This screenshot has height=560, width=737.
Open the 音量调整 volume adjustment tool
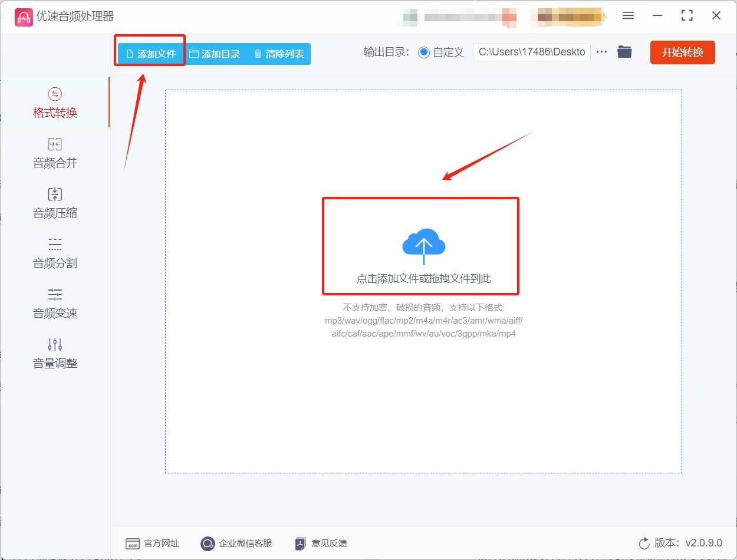(54, 354)
